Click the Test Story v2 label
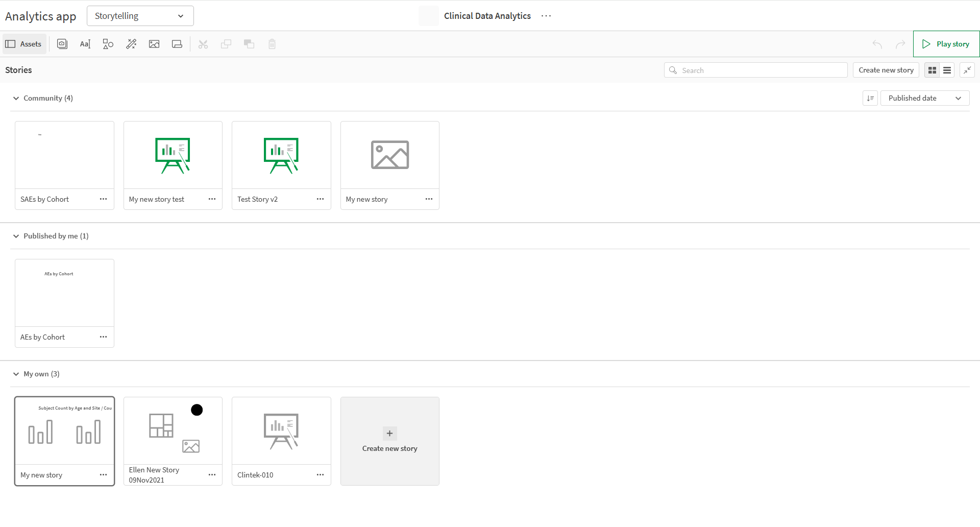The image size is (980, 527). [257, 199]
